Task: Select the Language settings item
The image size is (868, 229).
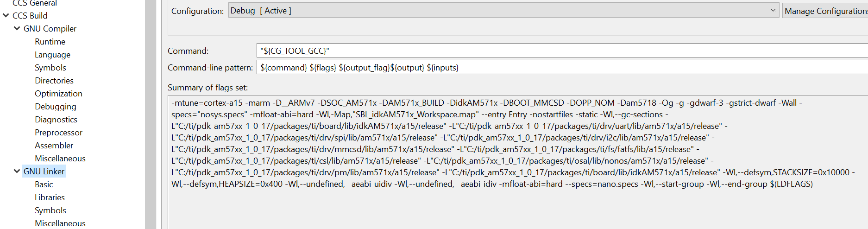Action: pos(52,54)
